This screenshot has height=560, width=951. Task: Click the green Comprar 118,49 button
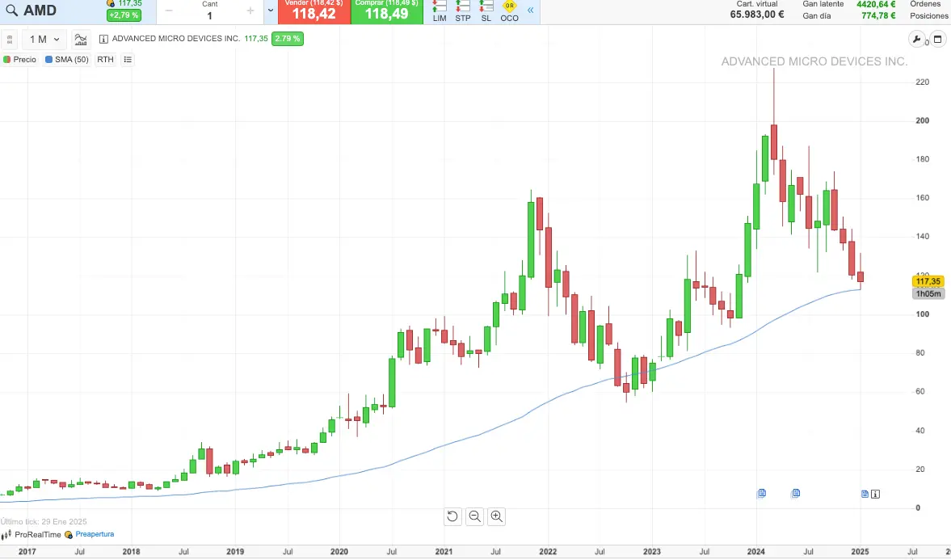point(386,11)
